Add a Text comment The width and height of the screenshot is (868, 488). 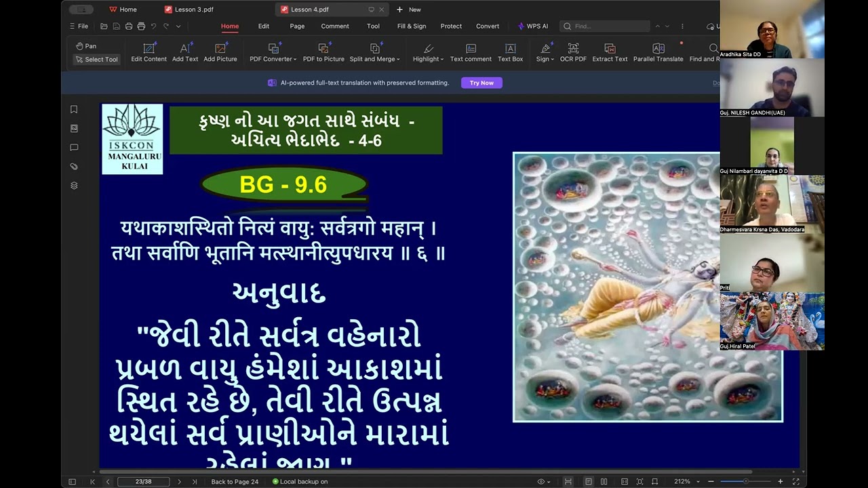pyautogui.click(x=471, y=53)
